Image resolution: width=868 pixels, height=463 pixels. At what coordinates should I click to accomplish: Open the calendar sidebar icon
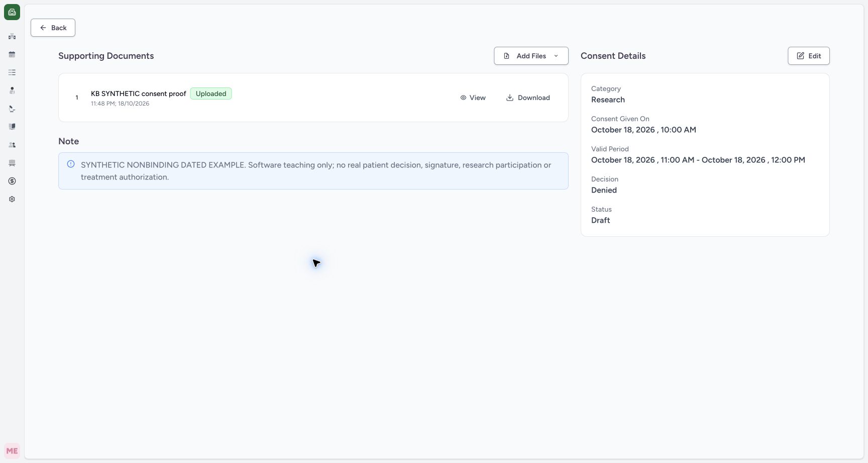click(x=12, y=54)
